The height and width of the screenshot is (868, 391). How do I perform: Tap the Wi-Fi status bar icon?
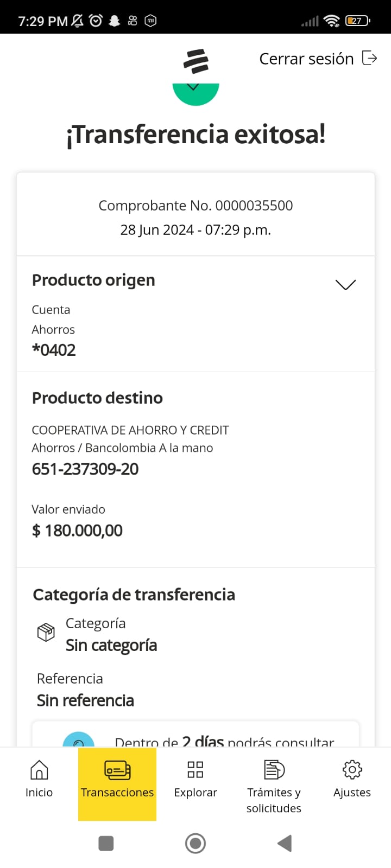[331, 21]
